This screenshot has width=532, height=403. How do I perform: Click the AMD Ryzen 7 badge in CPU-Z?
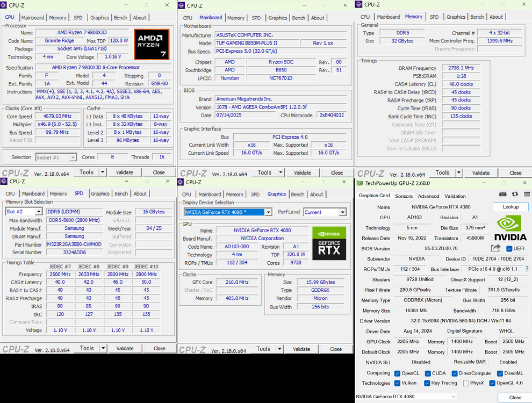[x=151, y=43]
